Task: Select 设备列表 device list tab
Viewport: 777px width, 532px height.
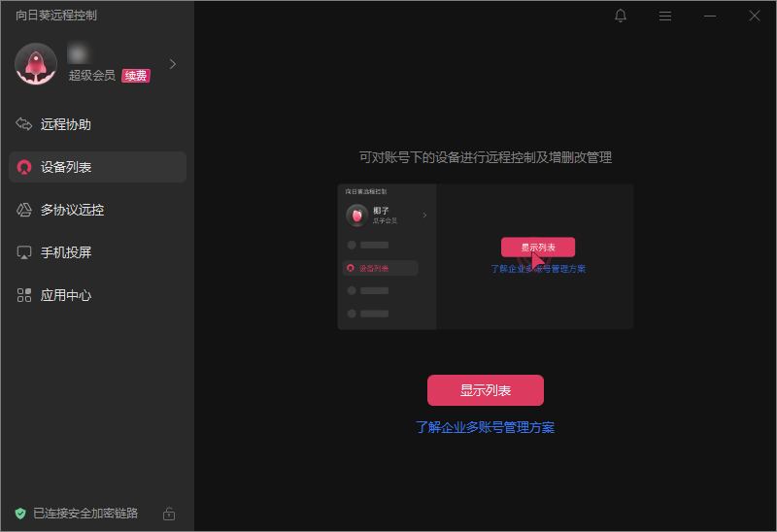Action: [98, 167]
